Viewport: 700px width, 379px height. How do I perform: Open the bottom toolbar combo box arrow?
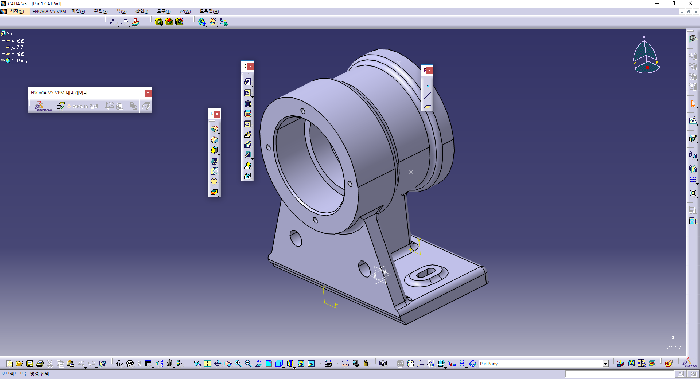click(606, 364)
